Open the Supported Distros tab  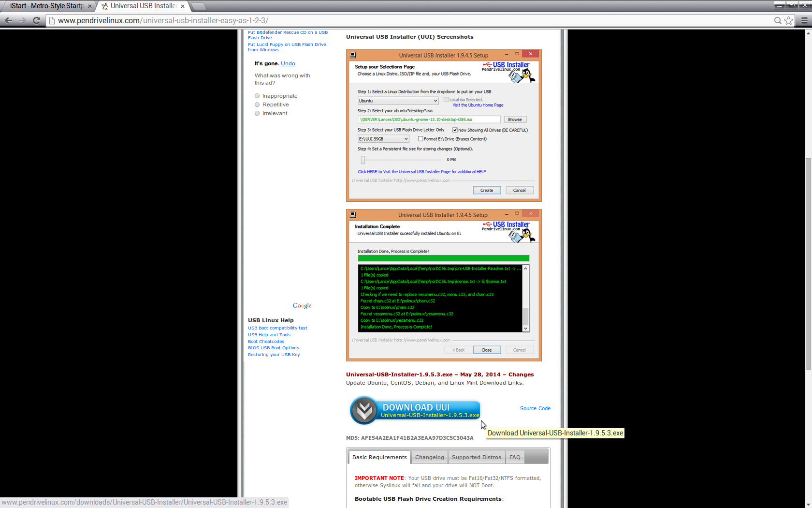(x=476, y=457)
